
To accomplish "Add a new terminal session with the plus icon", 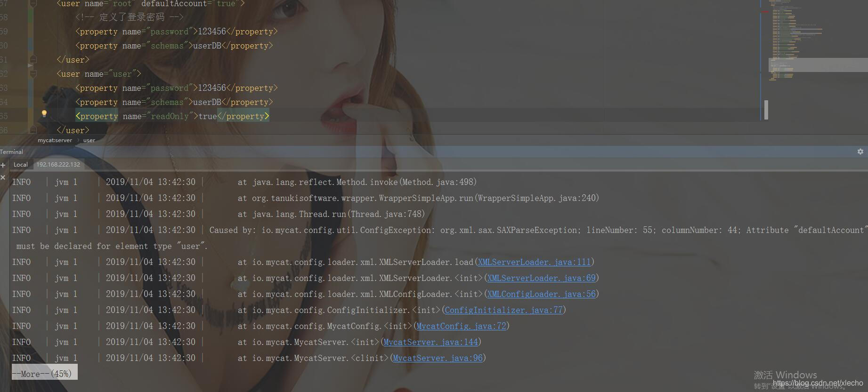I will coord(3,165).
